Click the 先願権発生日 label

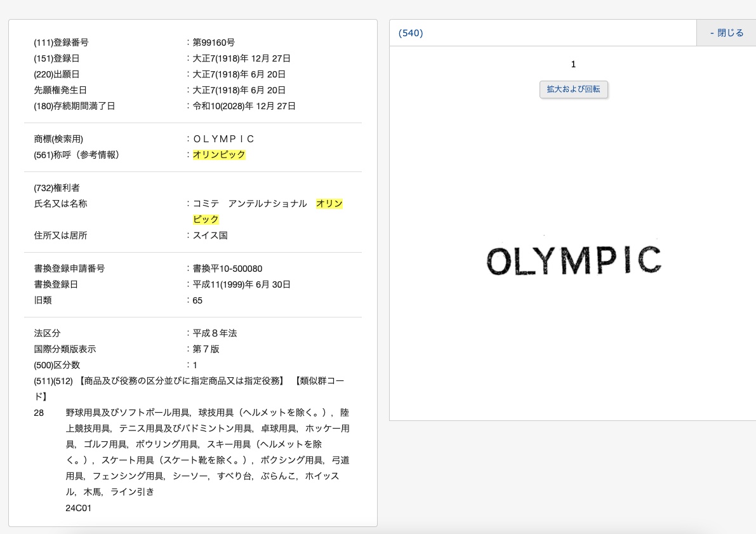60,90
